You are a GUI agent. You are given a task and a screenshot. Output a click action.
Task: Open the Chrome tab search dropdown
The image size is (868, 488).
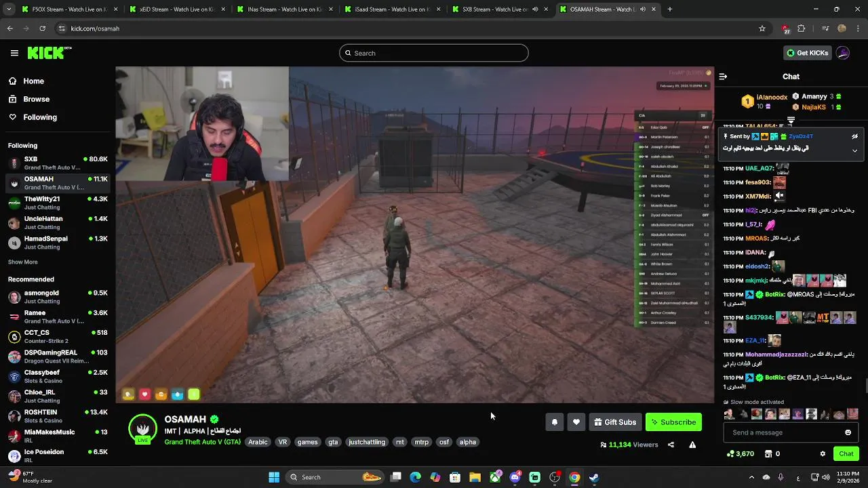pyautogui.click(x=10, y=9)
